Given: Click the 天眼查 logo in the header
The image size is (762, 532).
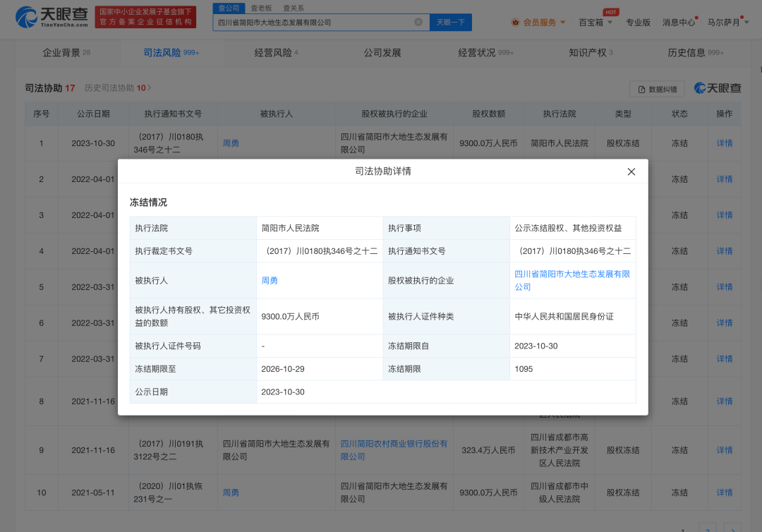Looking at the screenshot, I should coord(52,17).
